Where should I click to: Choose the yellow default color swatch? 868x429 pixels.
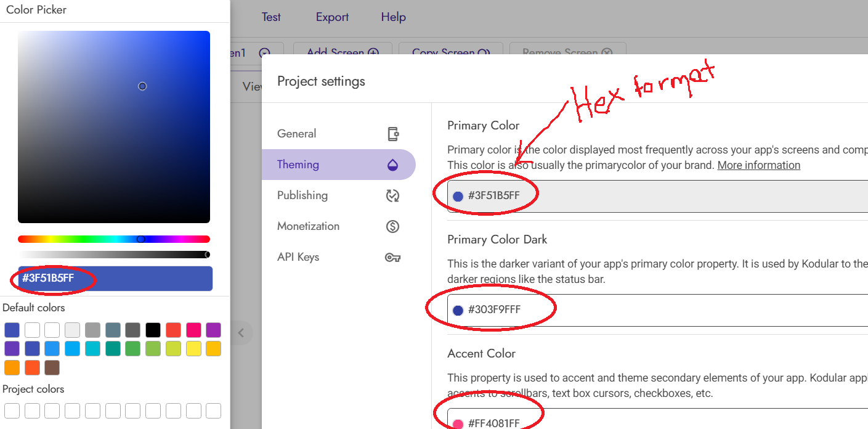pos(193,349)
